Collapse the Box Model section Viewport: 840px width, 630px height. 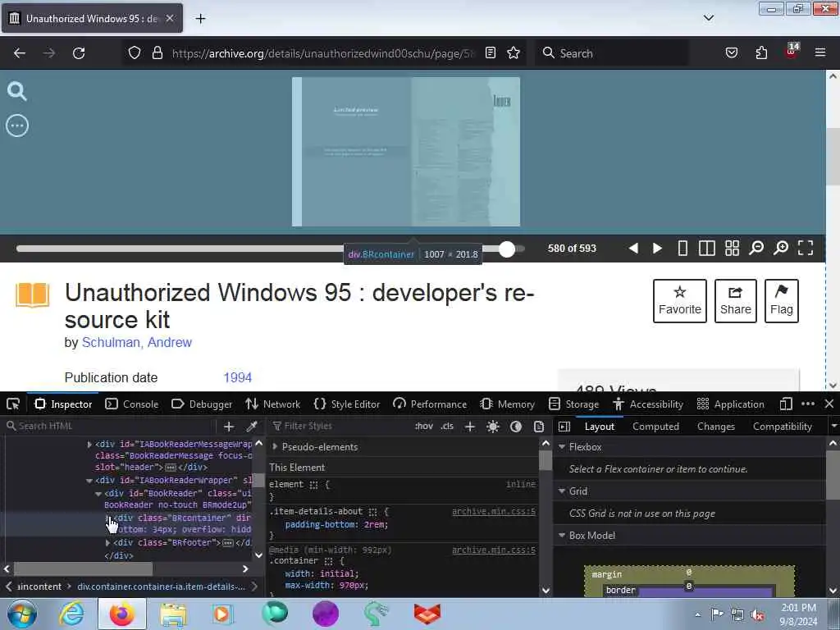point(563,536)
